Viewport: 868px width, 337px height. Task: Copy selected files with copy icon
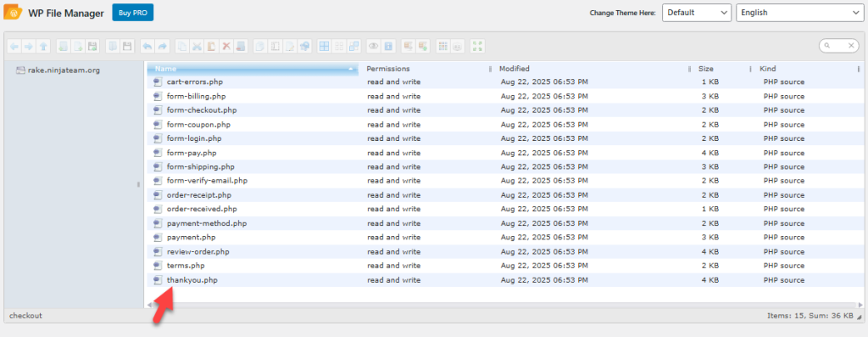(182, 46)
